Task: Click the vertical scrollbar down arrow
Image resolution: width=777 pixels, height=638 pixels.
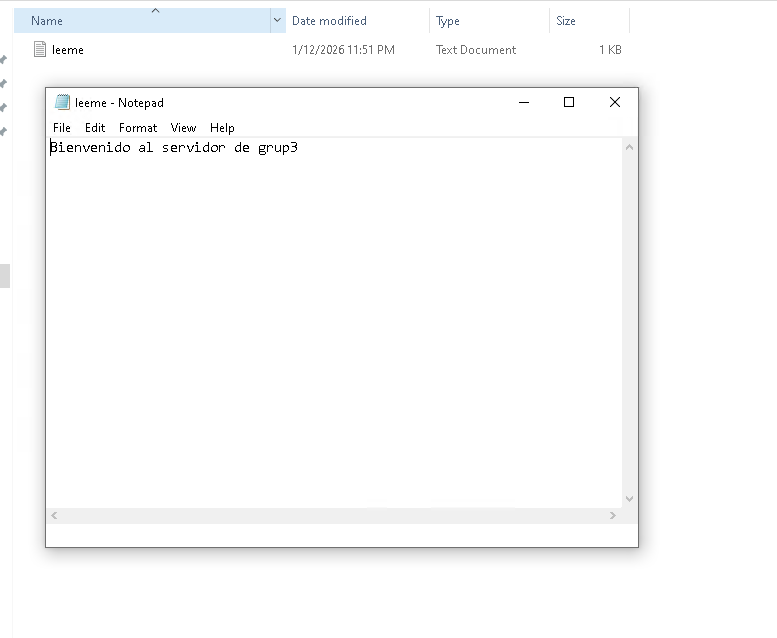Action: (629, 498)
